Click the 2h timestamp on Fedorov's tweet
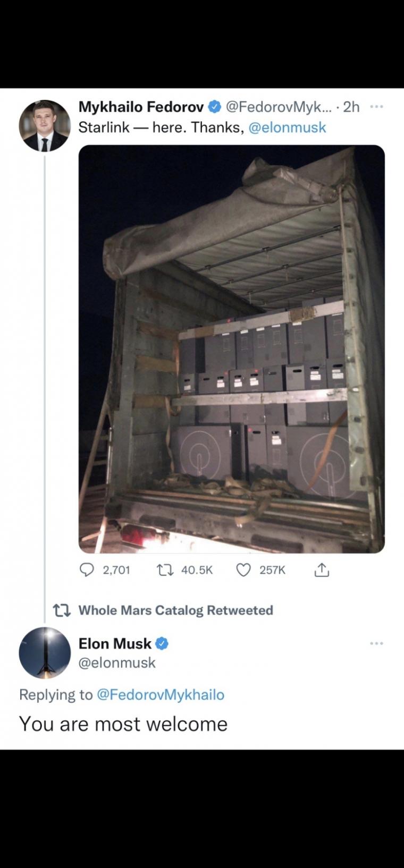This screenshot has width=404, height=868. coord(351,107)
